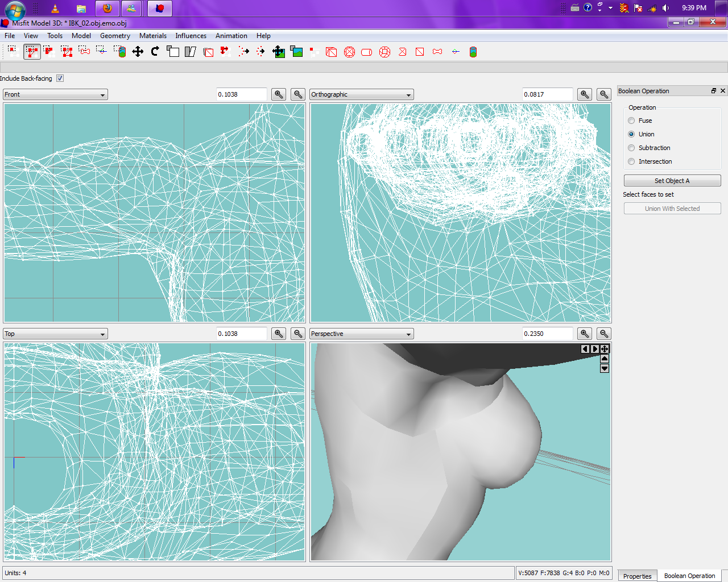
Task: Toggle Include Back-facing checkbox
Action: pyautogui.click(x=60, y=78)
